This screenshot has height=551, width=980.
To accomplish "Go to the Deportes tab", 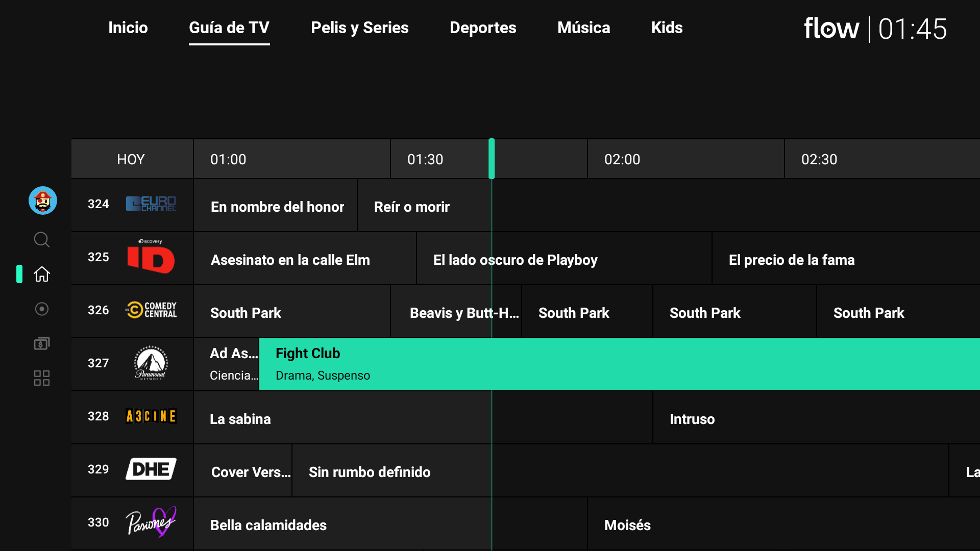I will 483,28.
